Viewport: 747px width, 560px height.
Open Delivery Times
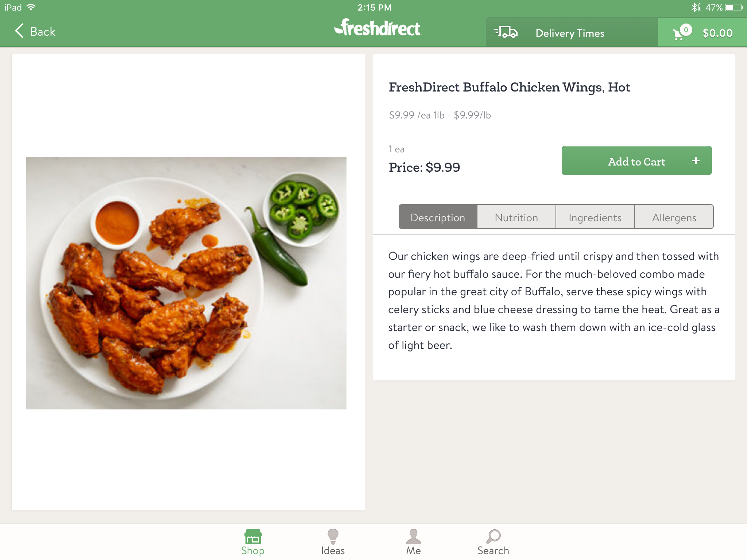click(570, 33)
